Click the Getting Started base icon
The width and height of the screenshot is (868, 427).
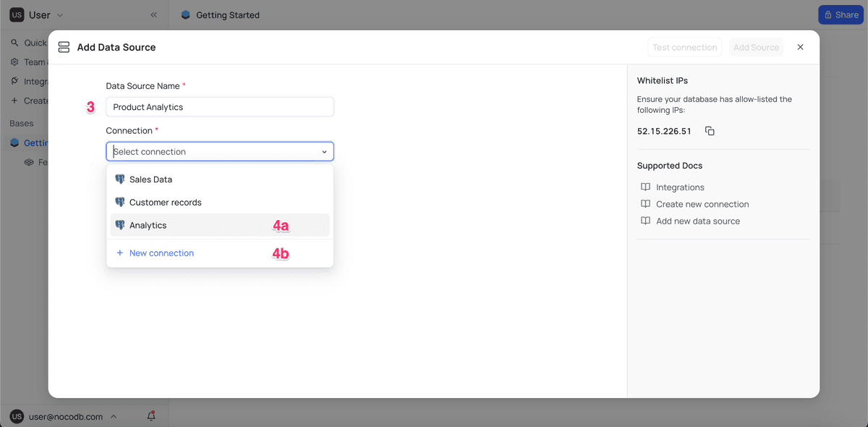click(x=16, y=143)
